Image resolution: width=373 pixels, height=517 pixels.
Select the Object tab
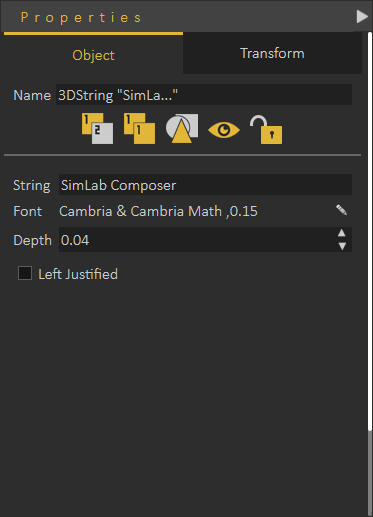pos(93,55)
